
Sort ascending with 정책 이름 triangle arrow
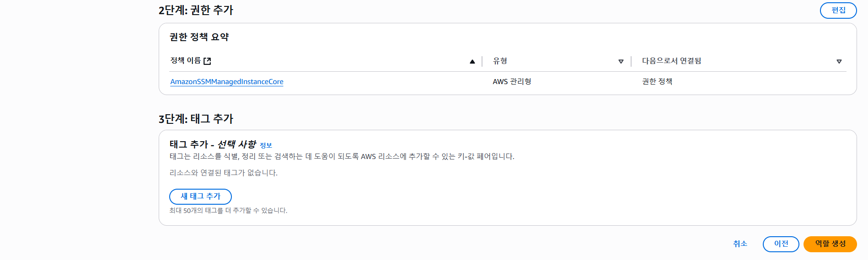click(472, 61)
